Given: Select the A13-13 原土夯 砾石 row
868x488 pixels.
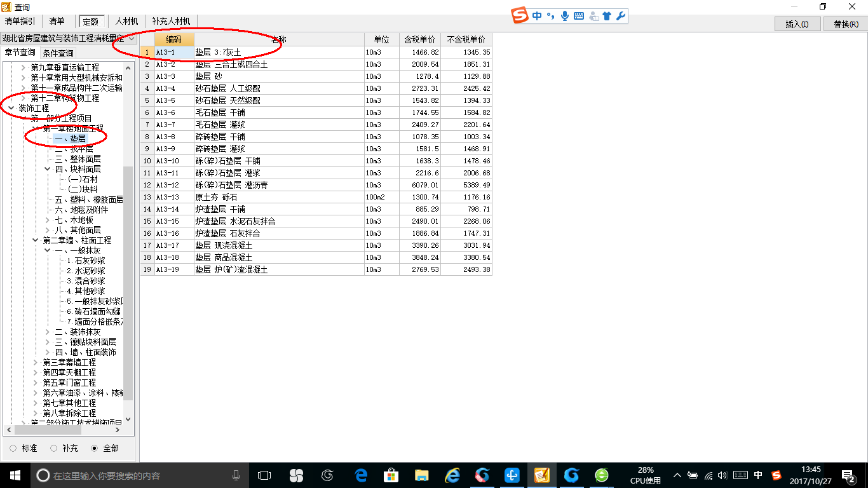Looking at the screenshot, I should coord(316,197).
